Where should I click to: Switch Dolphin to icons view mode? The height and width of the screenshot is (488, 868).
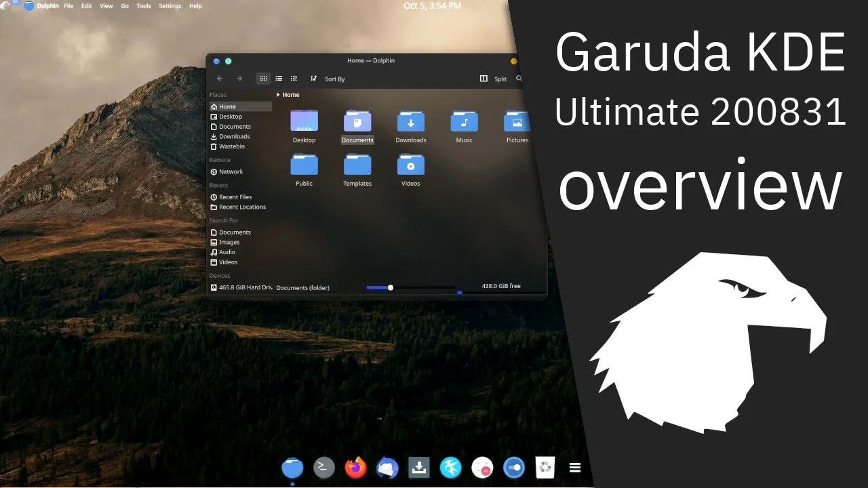tap(263, 79)
